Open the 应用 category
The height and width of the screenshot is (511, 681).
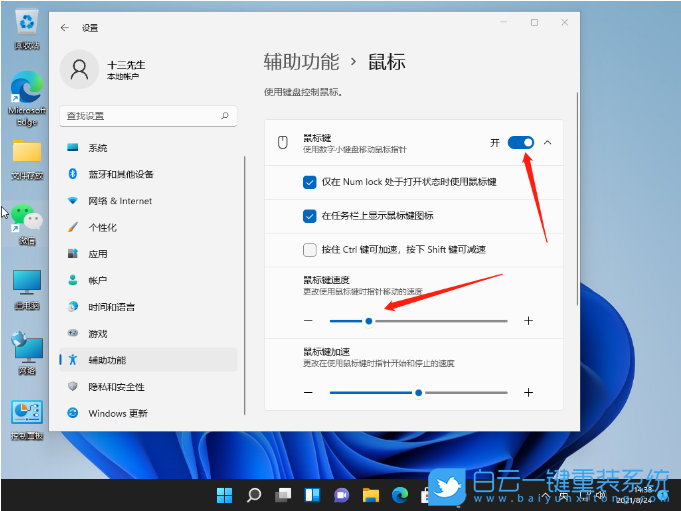149,254
